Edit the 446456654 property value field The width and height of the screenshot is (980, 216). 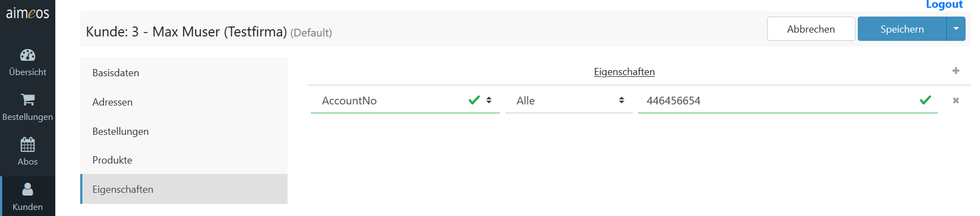(788, 101)
